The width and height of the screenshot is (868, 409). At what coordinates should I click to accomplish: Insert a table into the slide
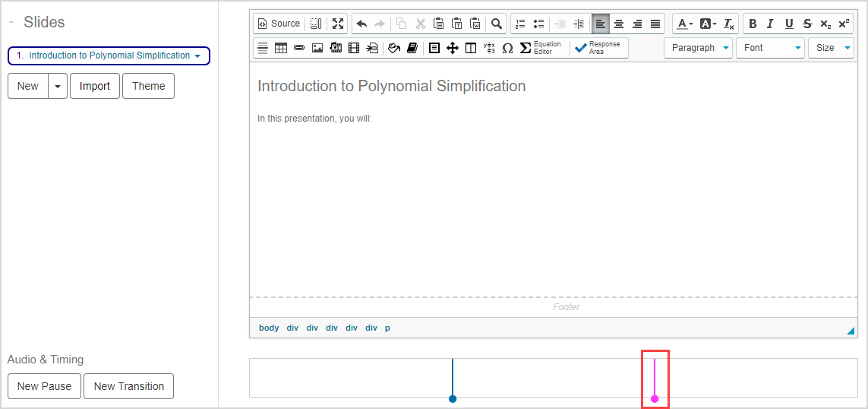[x=281, y=48]
